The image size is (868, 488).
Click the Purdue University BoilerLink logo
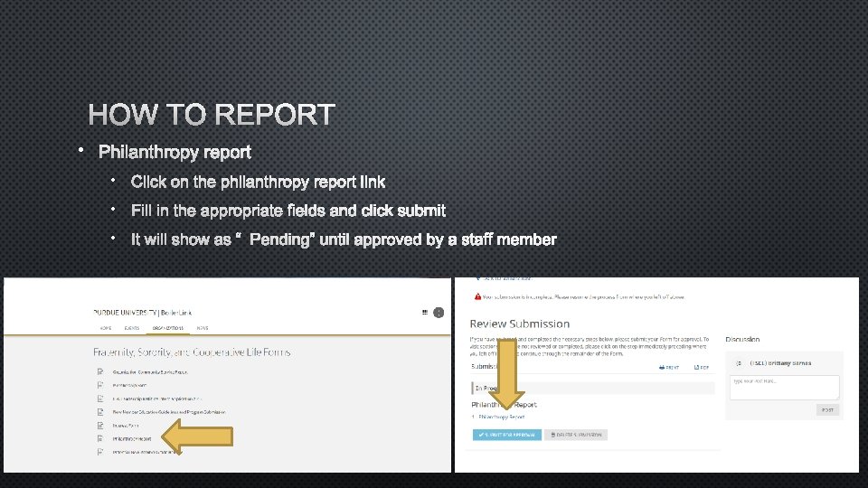tap(142, 313)
